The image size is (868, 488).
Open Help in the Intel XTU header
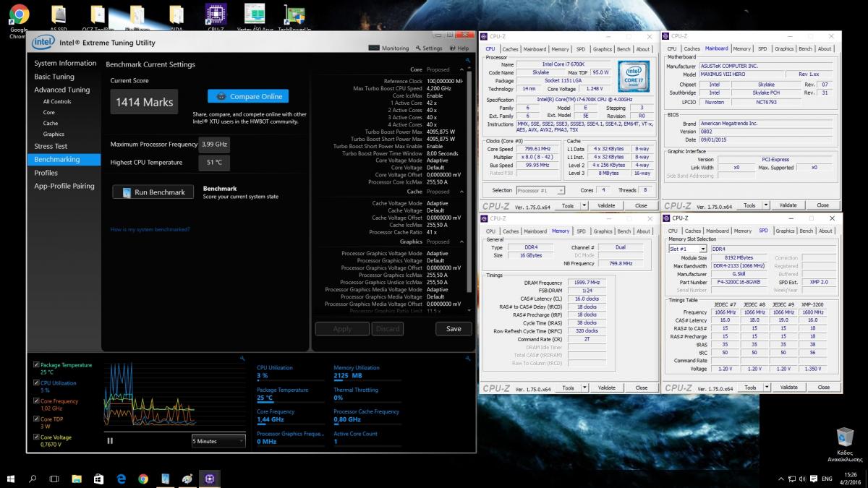(459, 48)
